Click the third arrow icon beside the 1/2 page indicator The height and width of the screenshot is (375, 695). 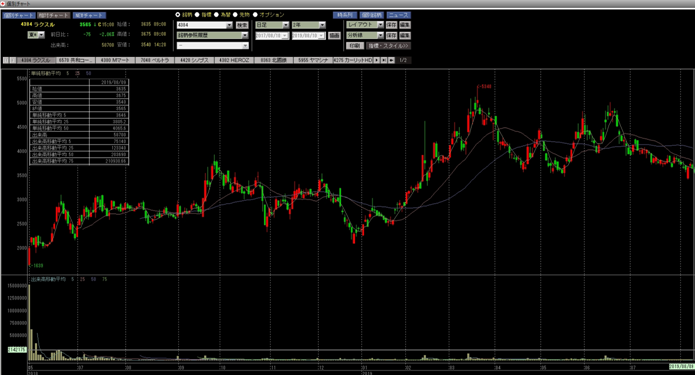tap(391, 60)
